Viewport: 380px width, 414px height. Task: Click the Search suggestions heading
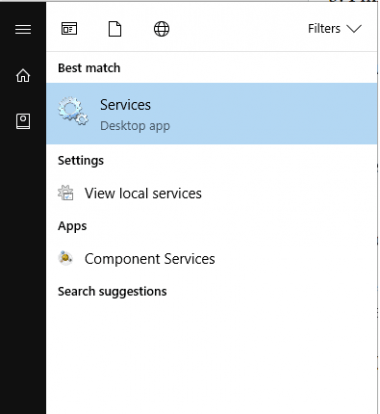coord(112,292)
